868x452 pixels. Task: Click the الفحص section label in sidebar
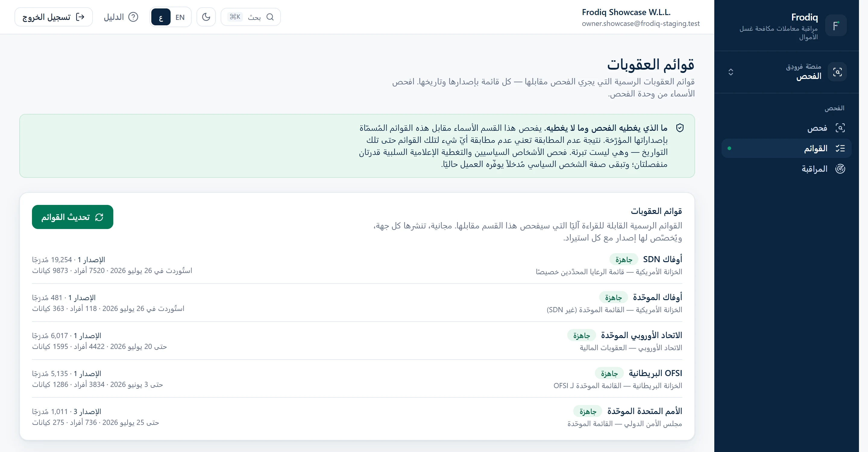[x=834, y=108]
